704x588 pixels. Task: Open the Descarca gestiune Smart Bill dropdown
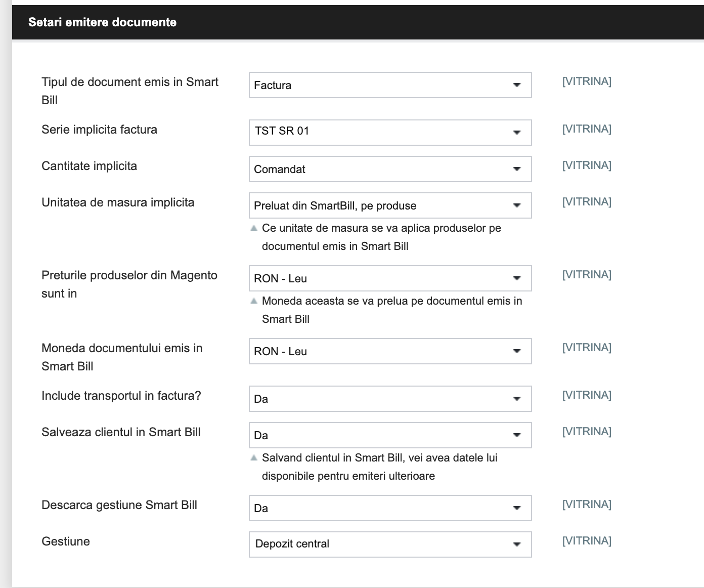pos(390,508)
